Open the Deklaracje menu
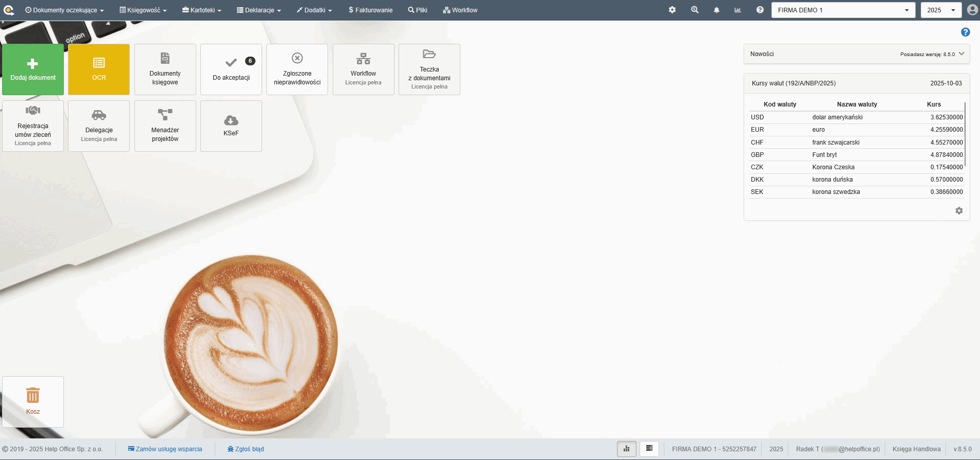The width and height of the screenshot is (980, 460). pyautogui.click(x=259, y=10)
